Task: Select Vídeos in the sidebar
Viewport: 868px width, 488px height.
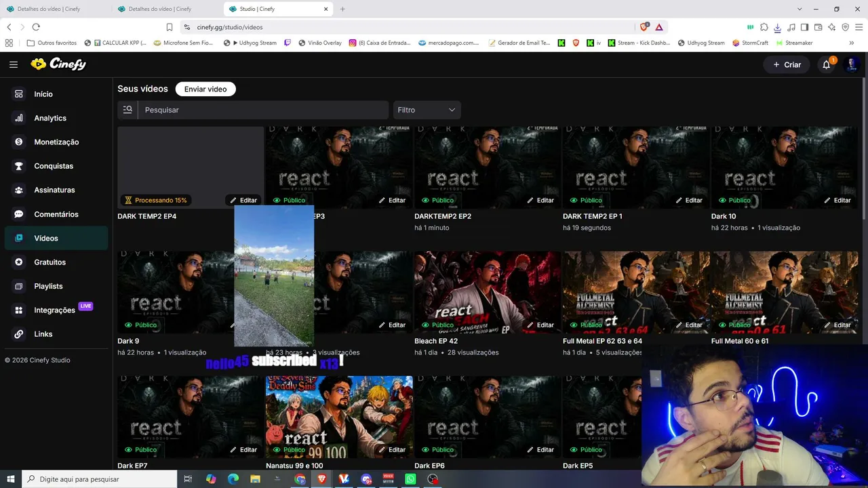Action: [x=56, y=238]
